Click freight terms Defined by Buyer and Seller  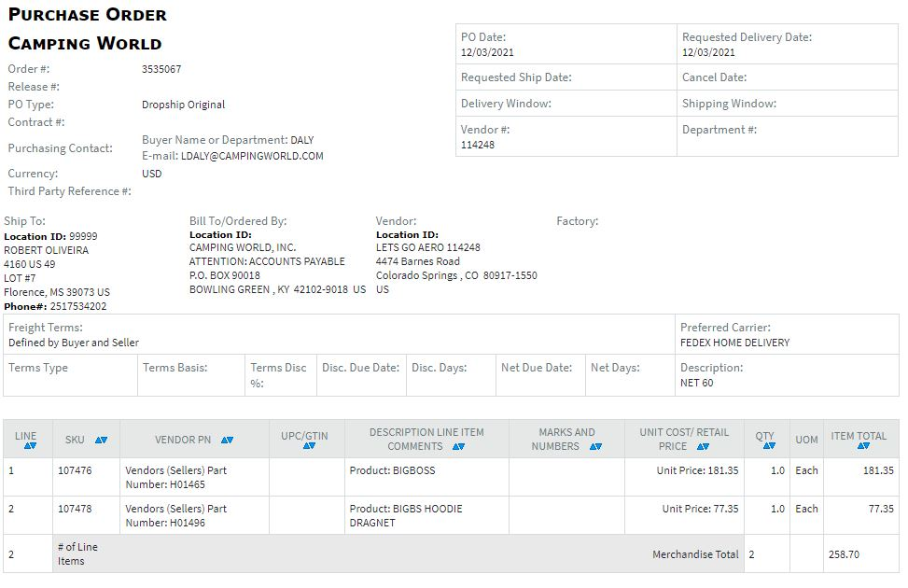[x=74, y=343]
